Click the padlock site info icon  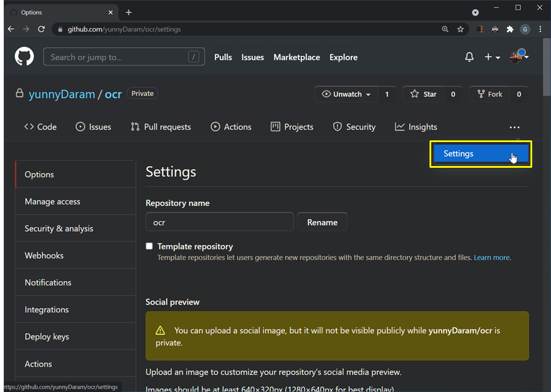point(60,30)
